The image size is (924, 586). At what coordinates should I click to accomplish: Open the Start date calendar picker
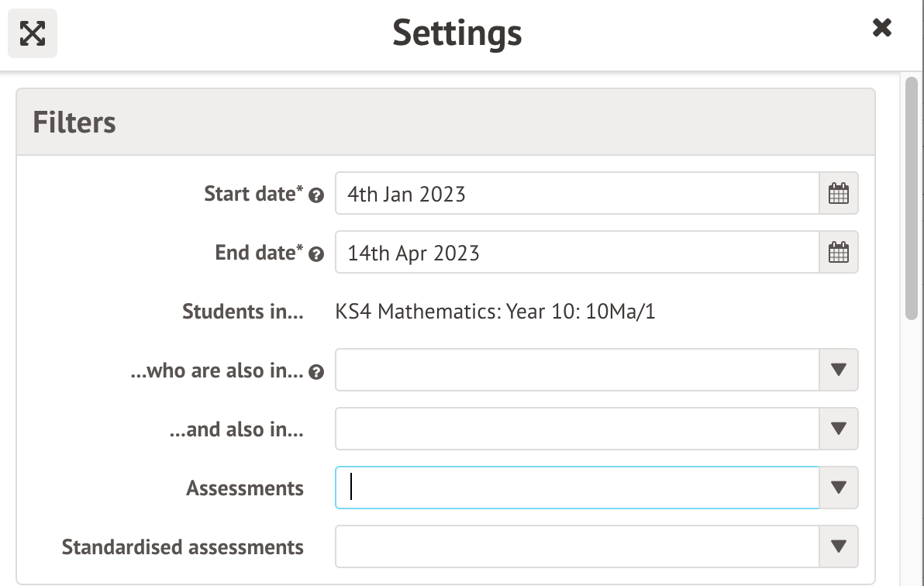[839, 193]
